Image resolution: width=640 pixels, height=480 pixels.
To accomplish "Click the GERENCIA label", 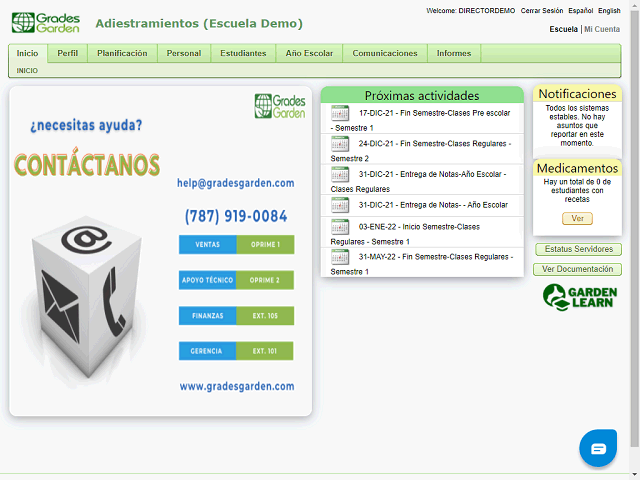I will click(207, 351).
